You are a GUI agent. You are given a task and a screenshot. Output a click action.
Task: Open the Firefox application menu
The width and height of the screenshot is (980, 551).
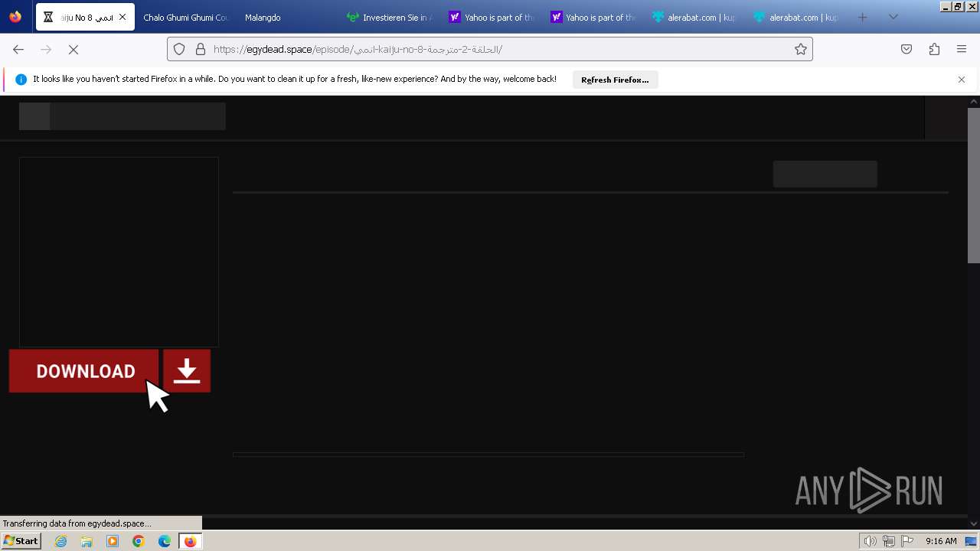962,49
